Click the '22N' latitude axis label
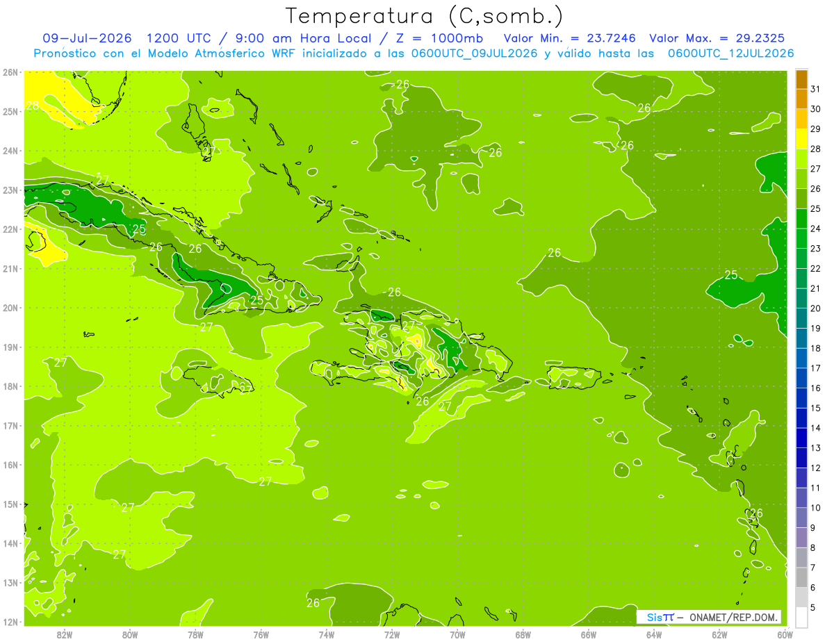This screenshot has height=644, width=834. (x=10, y=229)
